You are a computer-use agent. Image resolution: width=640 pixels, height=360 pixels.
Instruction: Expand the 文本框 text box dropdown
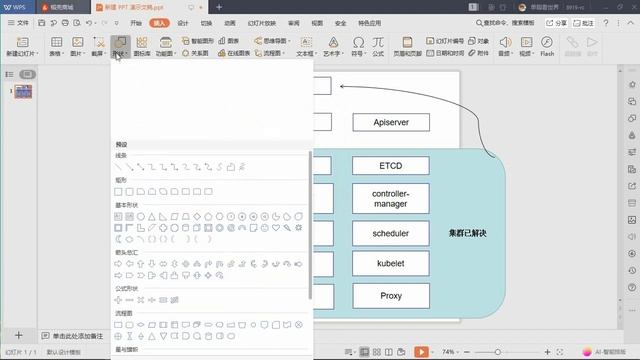click(x=306, y=53)
